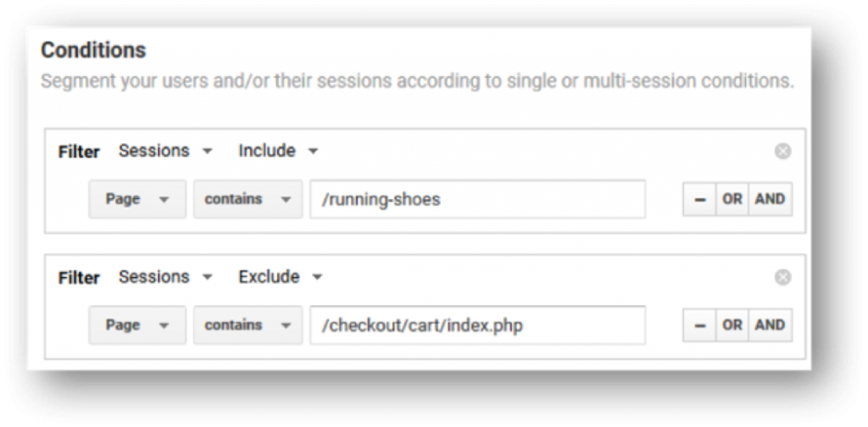Click the Conditions heading

click(93, 50)
